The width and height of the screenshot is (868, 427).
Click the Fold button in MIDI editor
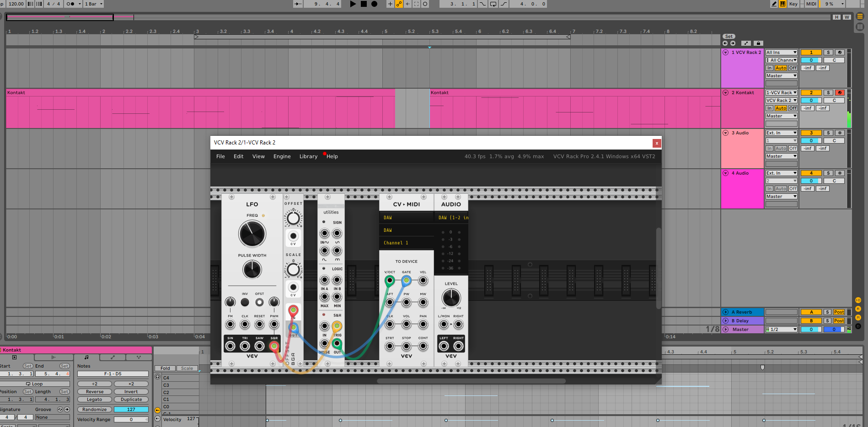tap(165, 368)
